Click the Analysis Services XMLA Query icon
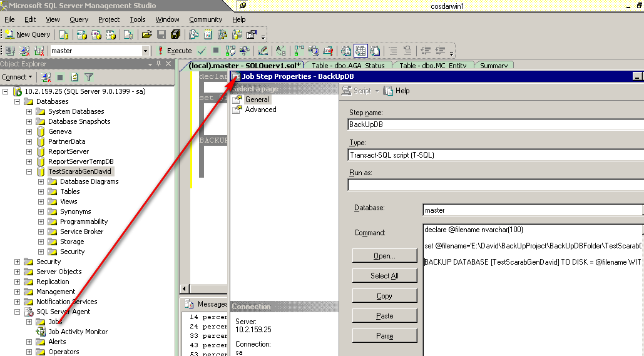Image resolution: width=644 pixels, height=356 pixels. 111,34
